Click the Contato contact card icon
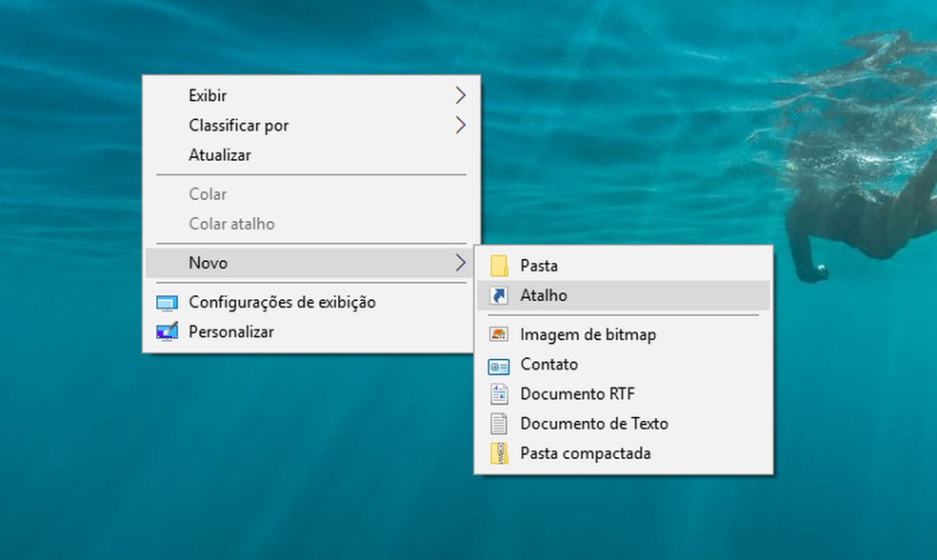Screen dimensions: 937x560 point(499,364)
